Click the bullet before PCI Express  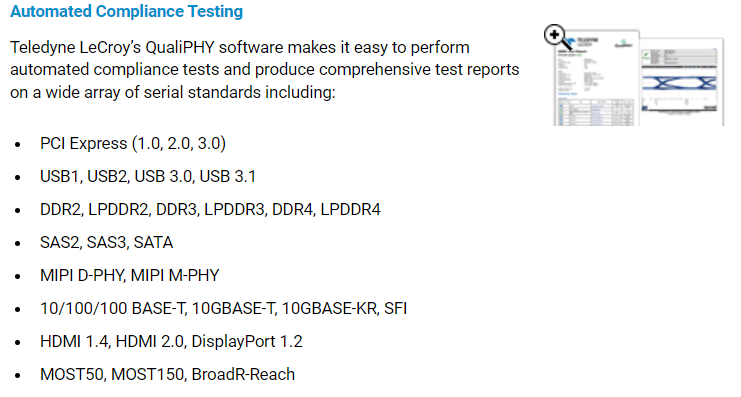tap(18, 145)
